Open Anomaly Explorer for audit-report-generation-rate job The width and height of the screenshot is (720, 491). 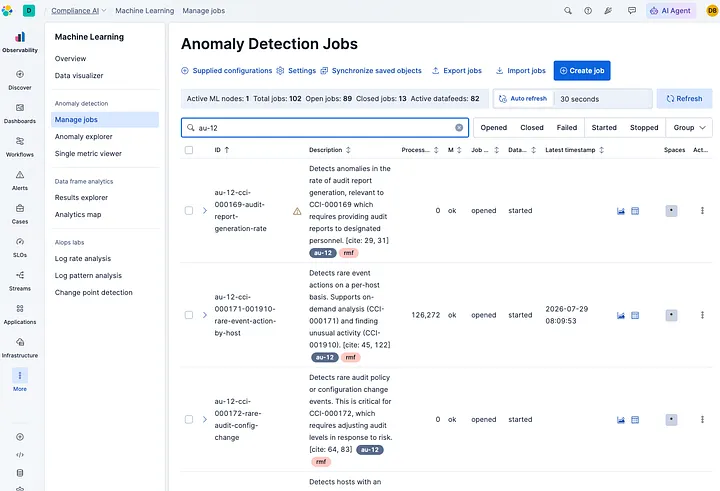(x=635, y=211)
